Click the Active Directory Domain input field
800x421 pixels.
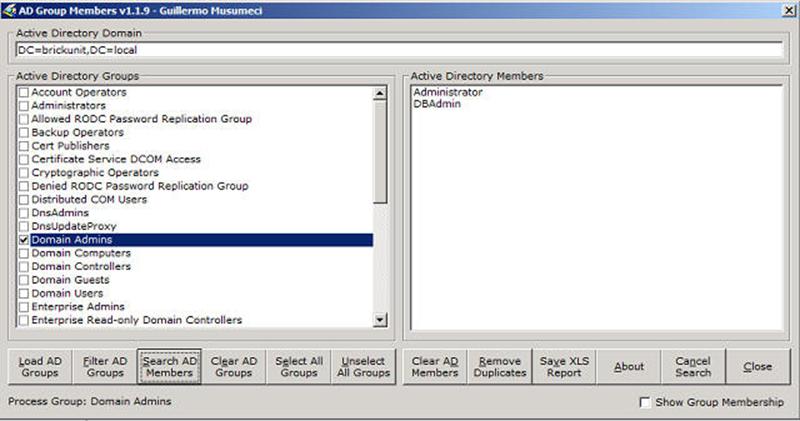(x=399, y=50)
